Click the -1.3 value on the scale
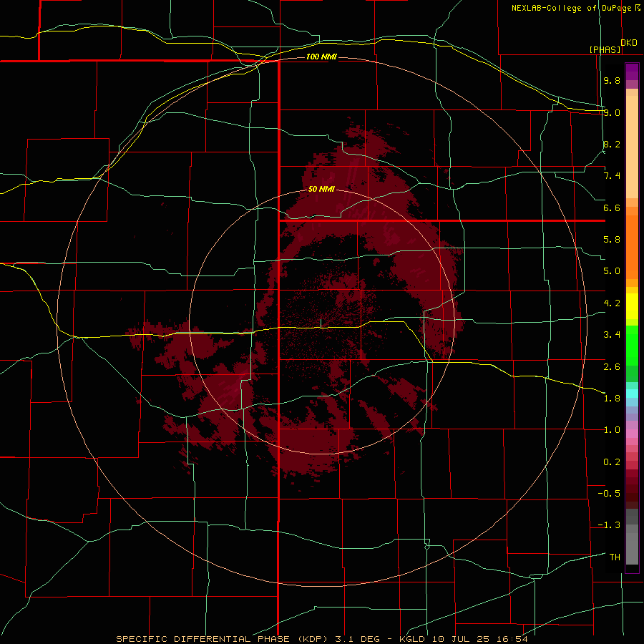 (x=609, y=525)
